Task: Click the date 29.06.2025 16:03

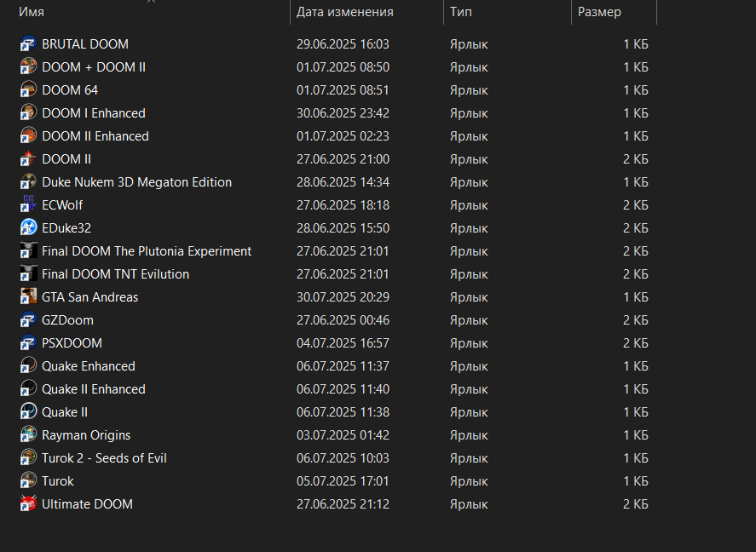Action: (343, 43)
